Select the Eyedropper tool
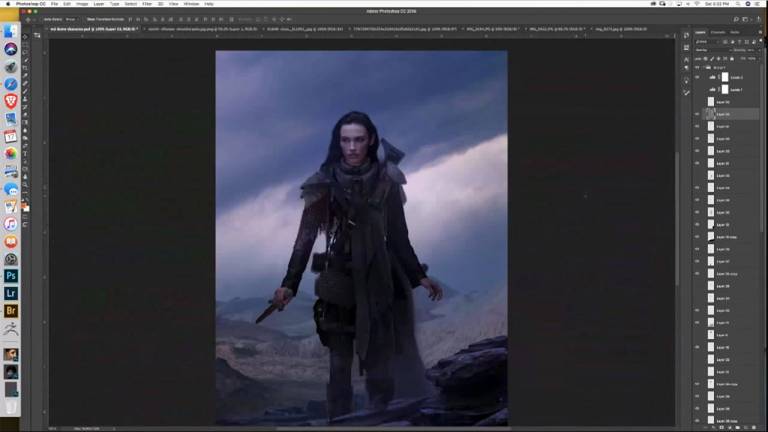This screenshot has width=768, height=432. 25,76
